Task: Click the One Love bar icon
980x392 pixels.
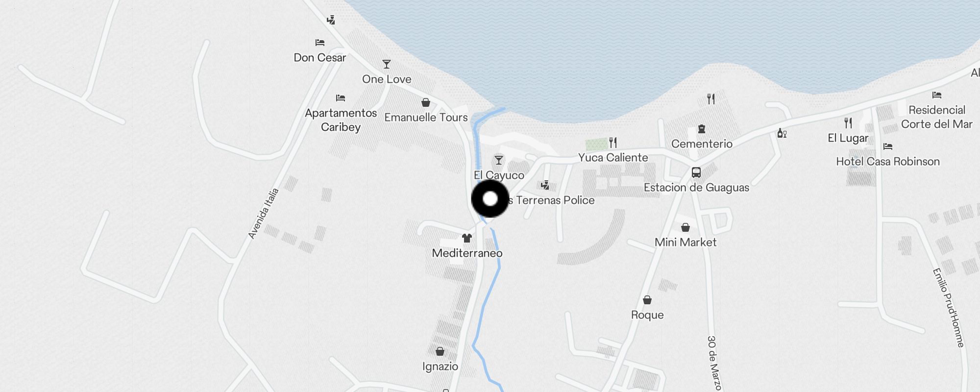Action: click(x=387, y=64)
